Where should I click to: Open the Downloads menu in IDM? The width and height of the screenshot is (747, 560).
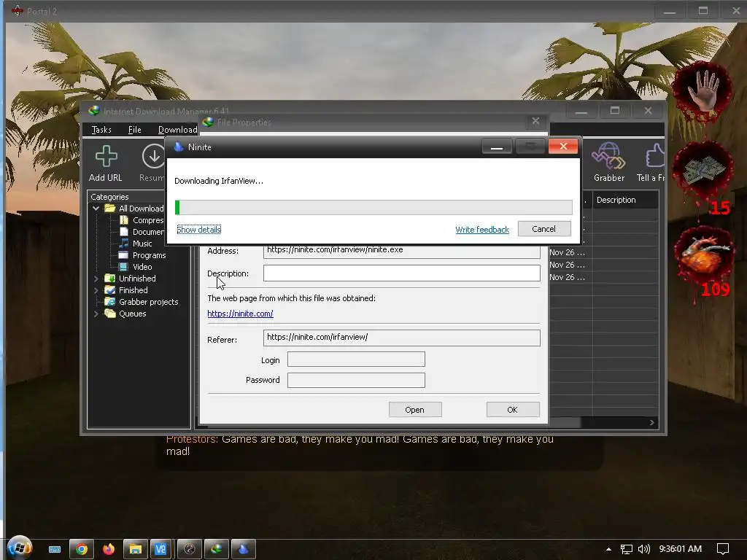177,130
